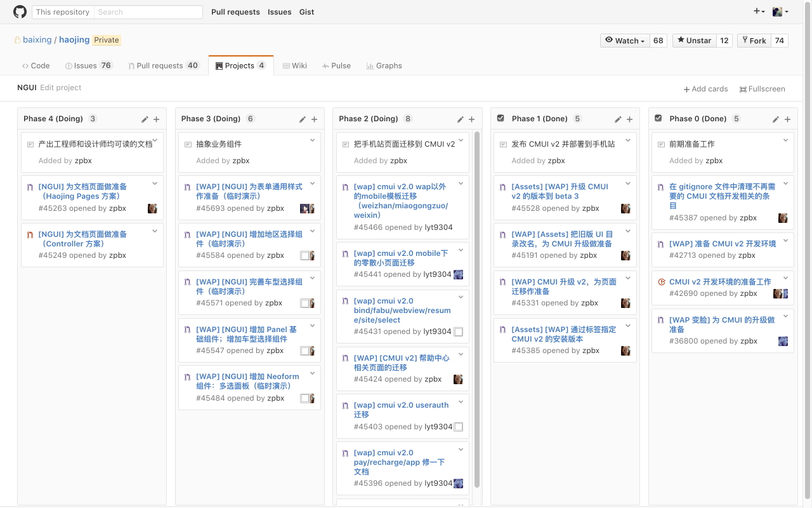Image resolution: width=812 pixels, height=508 pixels.
Task: Switch to the Wiki tab
Action: pyautogui.click(x=295, y=65)
